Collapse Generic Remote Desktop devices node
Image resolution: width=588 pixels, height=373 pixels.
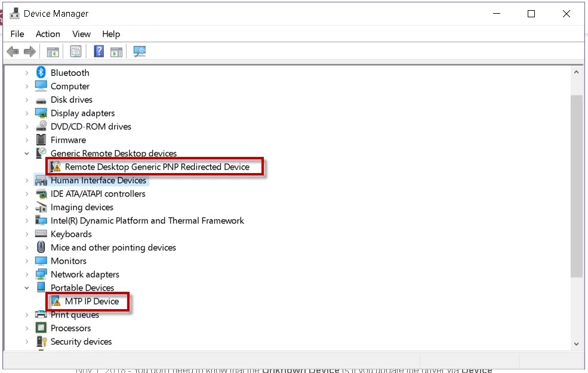pos(27,153)
